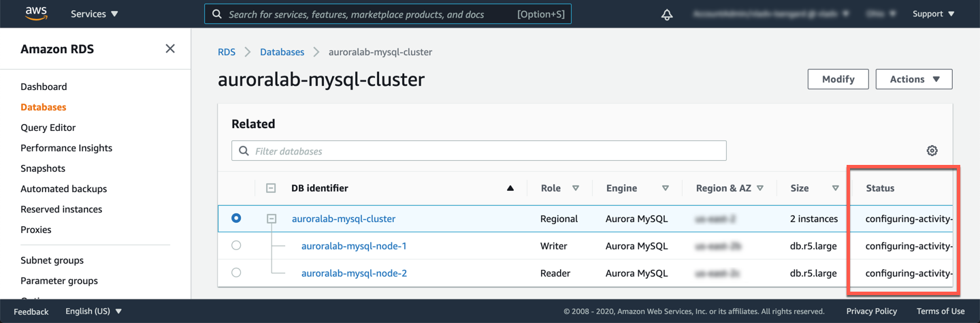Click the Regional role cell
This screenshot has width=980, height=323.
[x=559, y=219]
